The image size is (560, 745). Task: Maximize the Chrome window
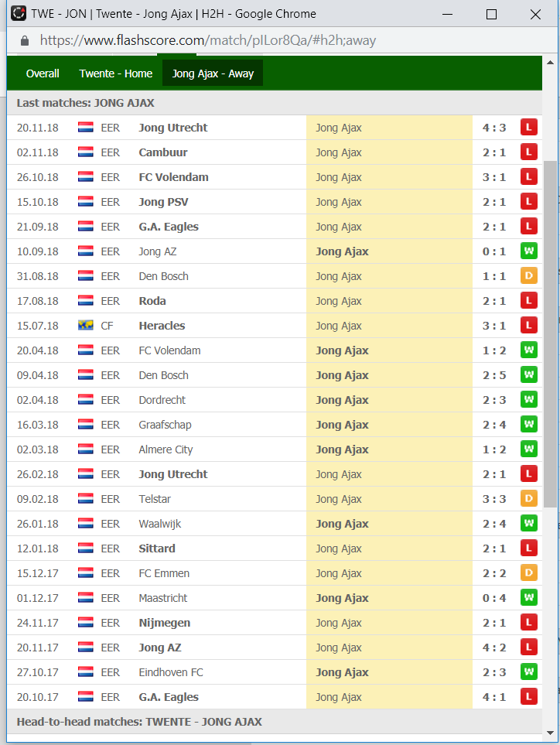(492, 14)
